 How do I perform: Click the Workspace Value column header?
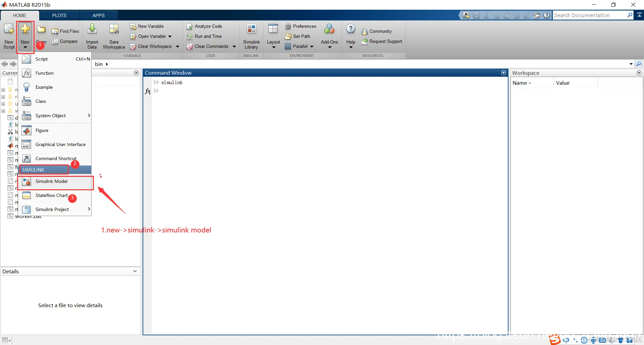[x=576, y=83]
